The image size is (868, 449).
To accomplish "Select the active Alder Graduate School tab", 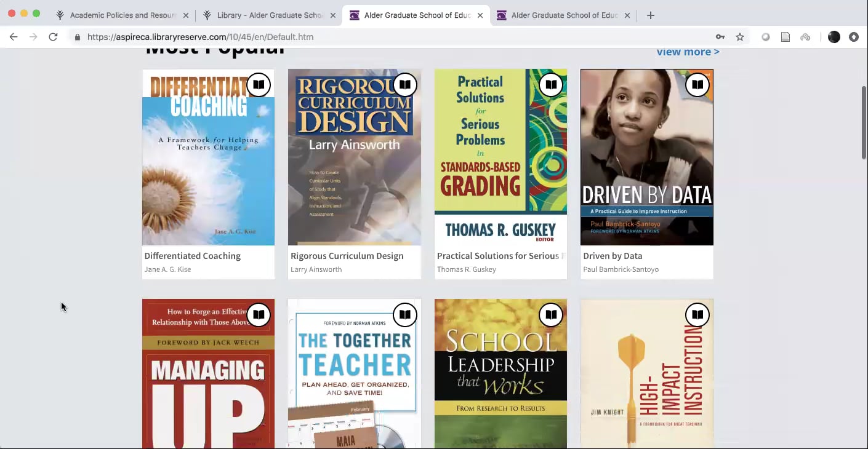I will [417, 15].
